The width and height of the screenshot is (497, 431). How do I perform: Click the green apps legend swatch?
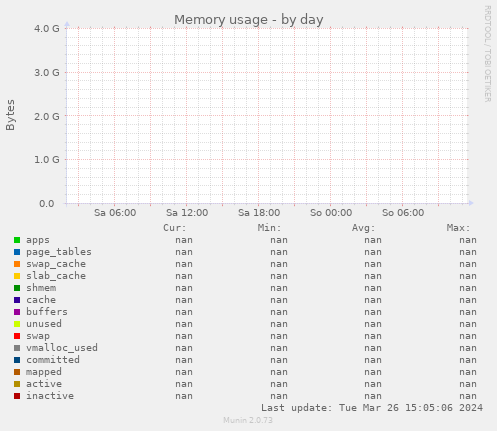(17, 240)
